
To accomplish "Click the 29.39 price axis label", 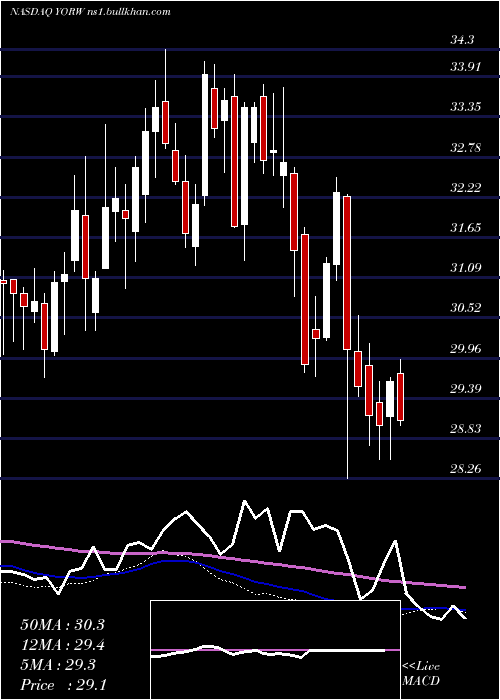I will point(466,388).
